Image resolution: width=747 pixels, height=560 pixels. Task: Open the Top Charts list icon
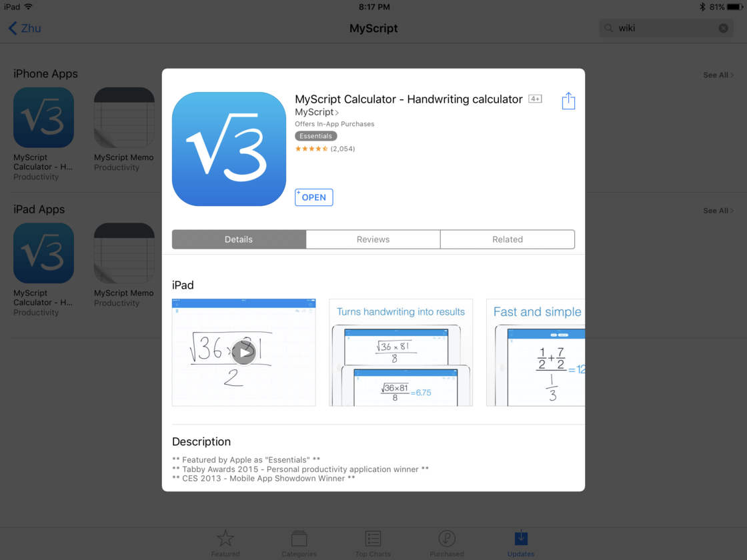373,539
